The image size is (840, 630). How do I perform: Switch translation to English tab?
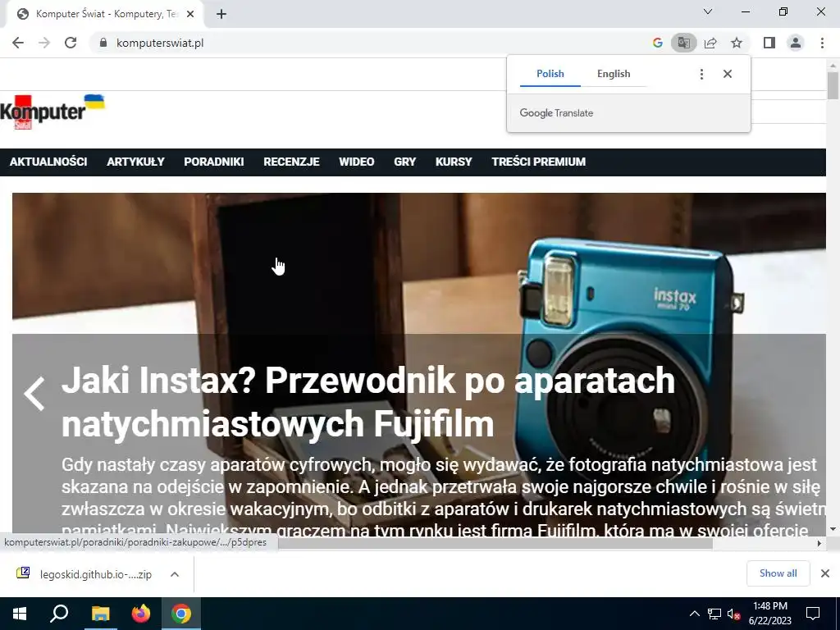[x=614, y=74]
